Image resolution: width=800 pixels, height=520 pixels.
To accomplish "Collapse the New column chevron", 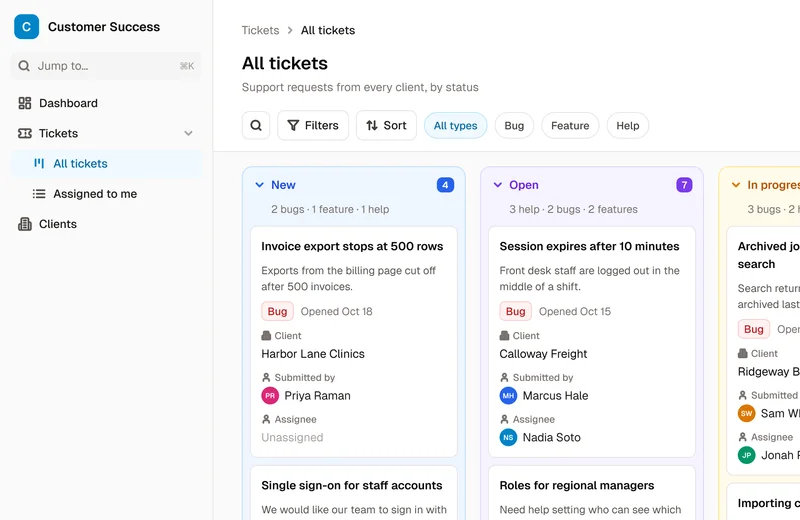I will tap(259, 185).
